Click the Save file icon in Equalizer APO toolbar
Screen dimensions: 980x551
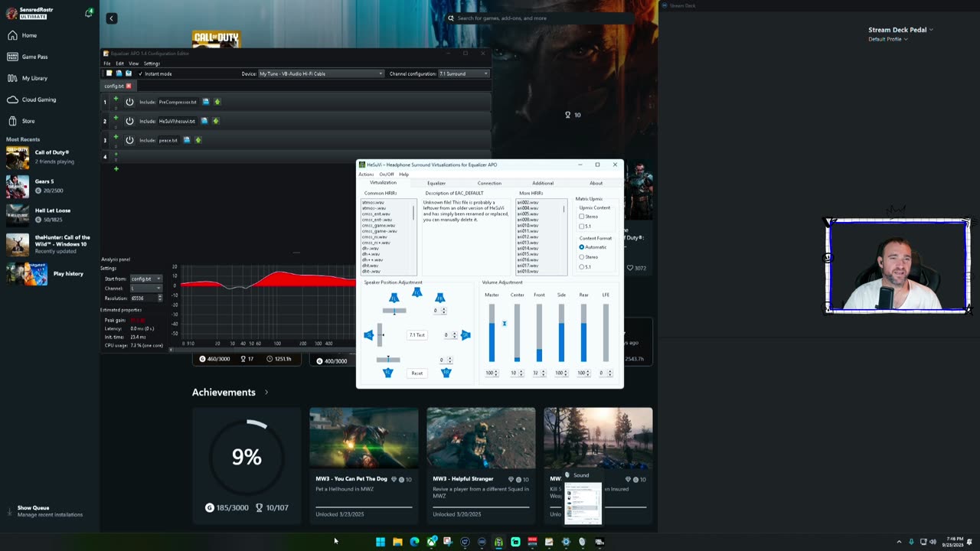tap(128, 73)
